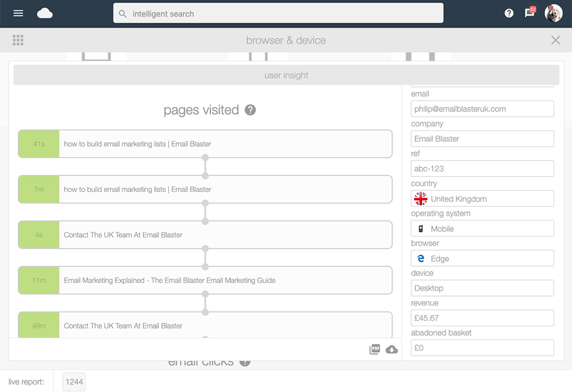The width and height of the screenshot is (572, 392).
Task: Click the search magnifier icon
Action: [x=123, y=14]
